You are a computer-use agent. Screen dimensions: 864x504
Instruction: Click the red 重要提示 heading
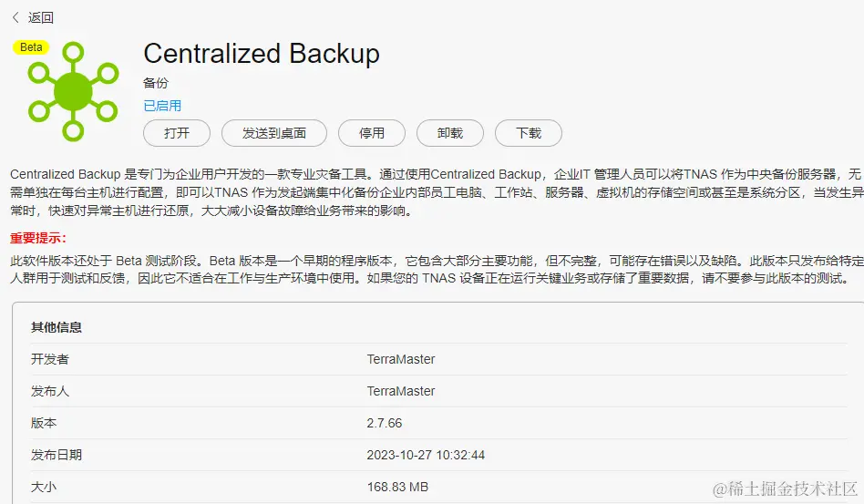click(x=38, y=239)
